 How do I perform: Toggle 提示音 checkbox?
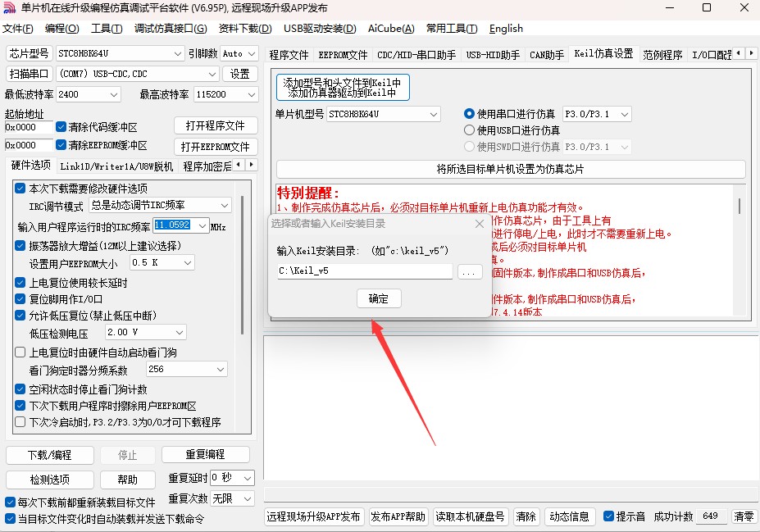609,516
